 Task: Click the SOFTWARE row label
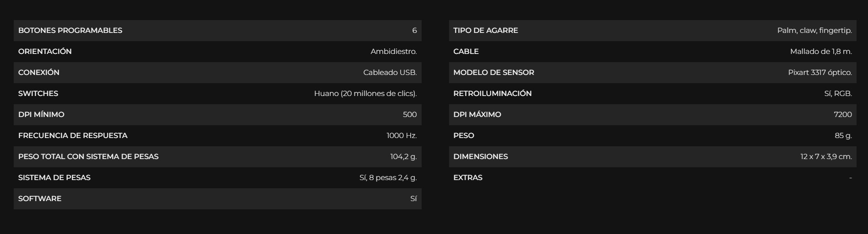point(40,199)
